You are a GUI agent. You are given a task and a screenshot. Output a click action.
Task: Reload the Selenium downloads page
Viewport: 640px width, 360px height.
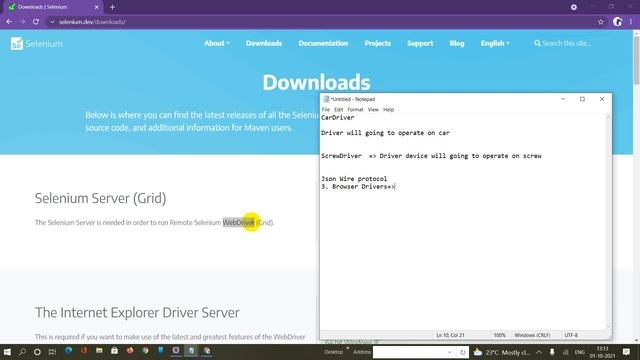(x=36, y=22)
